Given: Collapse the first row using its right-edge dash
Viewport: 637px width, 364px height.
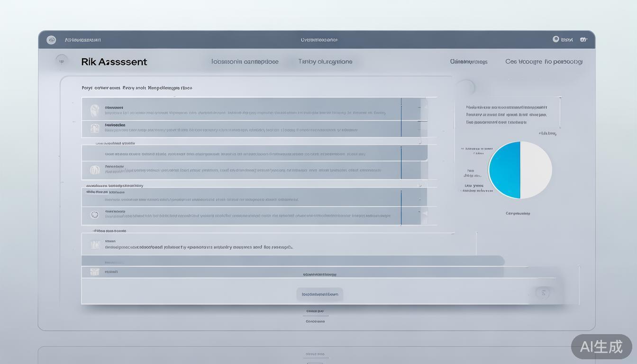Looking at the screenshot, I should [x=419, y=108].
